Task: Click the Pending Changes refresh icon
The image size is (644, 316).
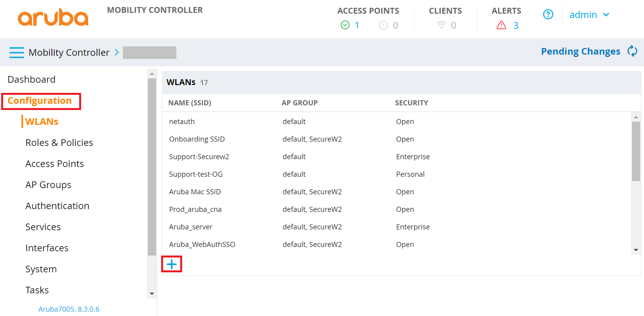Action: (x=632, y=51)
